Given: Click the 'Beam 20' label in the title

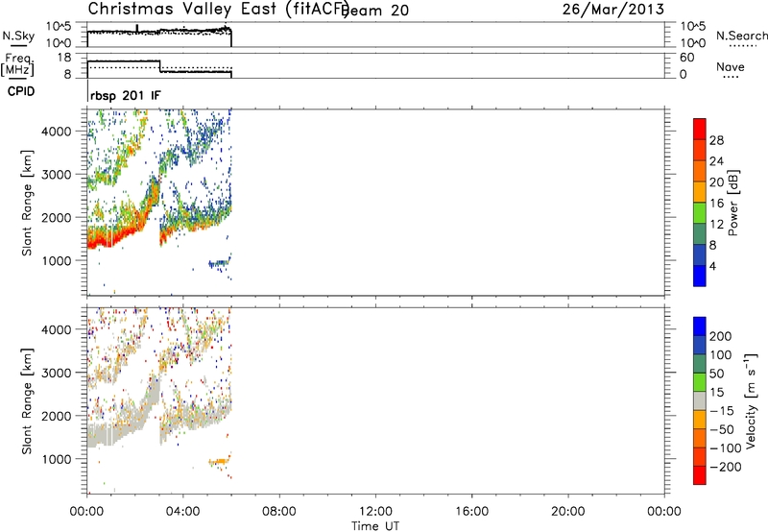Looking at the screenshot, I should (x=375, y=11).
